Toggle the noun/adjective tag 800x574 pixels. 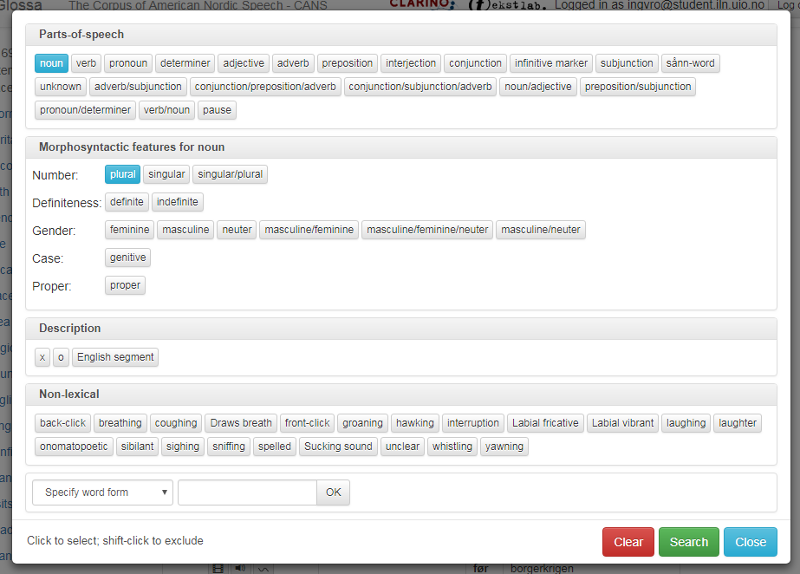click(538, 87)
